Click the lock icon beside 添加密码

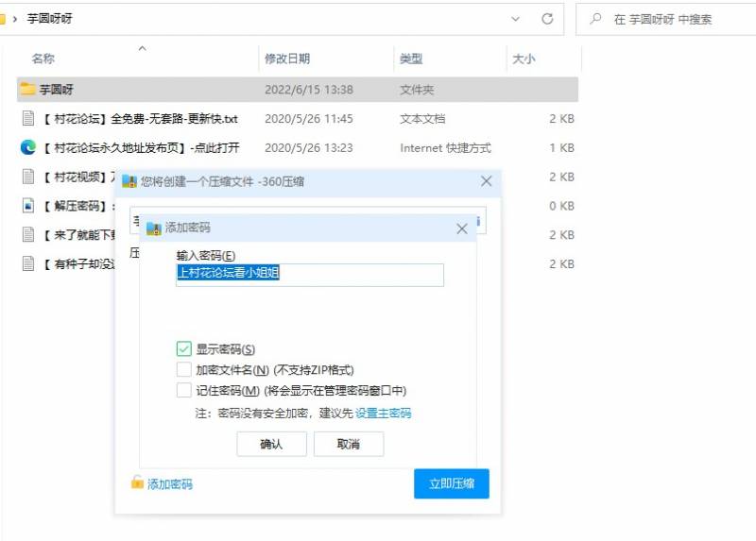click(x=137, y=483)
